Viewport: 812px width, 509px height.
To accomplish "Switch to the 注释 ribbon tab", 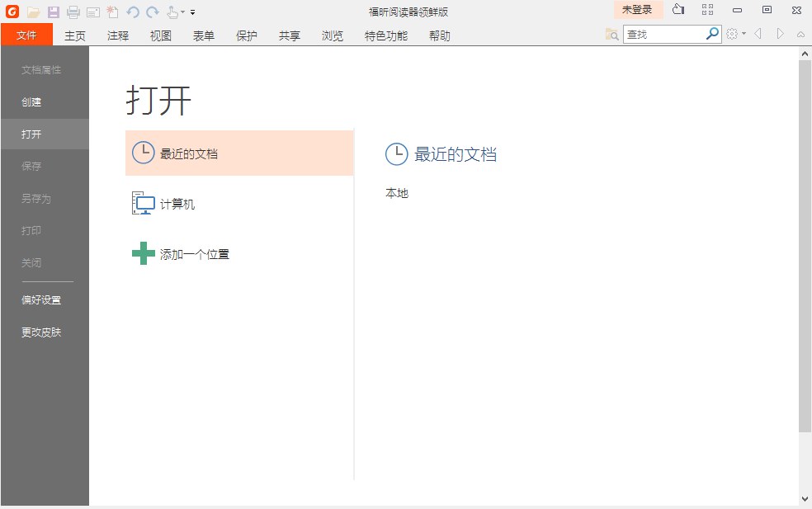I will (x=117, y=35).
